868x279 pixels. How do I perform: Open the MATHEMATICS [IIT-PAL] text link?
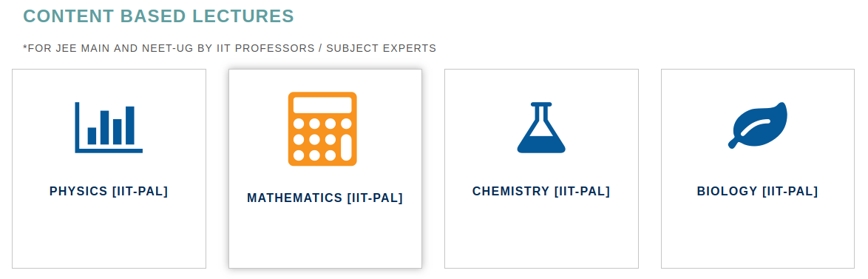(325, 198)
